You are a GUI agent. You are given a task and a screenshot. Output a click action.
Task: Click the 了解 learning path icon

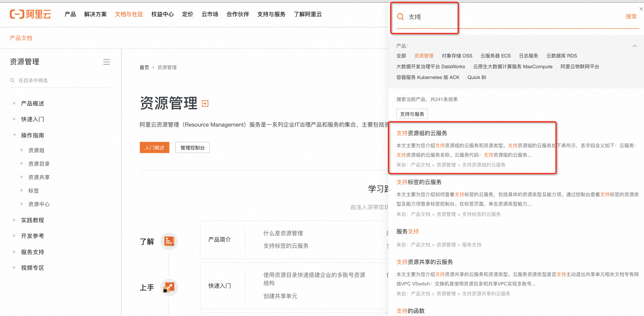(169, 241)
